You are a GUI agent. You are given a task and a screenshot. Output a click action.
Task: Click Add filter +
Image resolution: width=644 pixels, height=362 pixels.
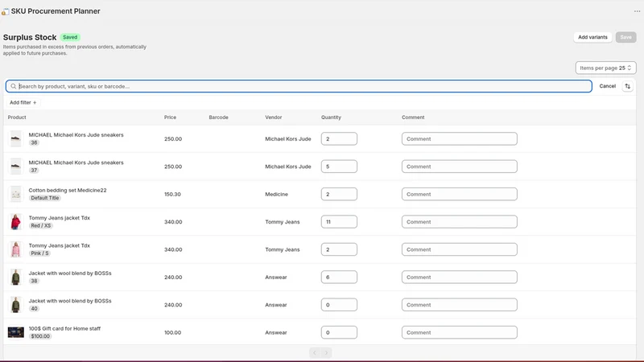23,103
